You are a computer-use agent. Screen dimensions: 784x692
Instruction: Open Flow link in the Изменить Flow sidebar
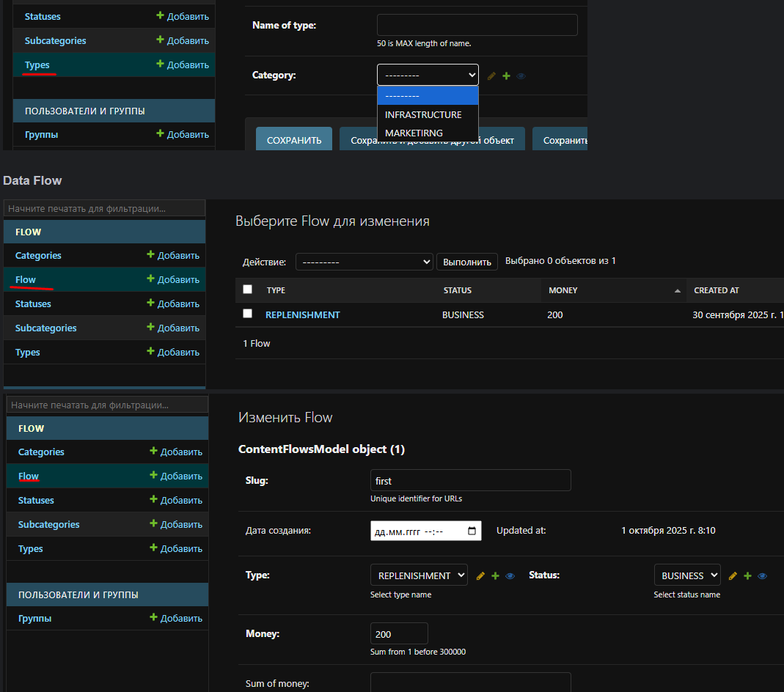tap(29, 476)
